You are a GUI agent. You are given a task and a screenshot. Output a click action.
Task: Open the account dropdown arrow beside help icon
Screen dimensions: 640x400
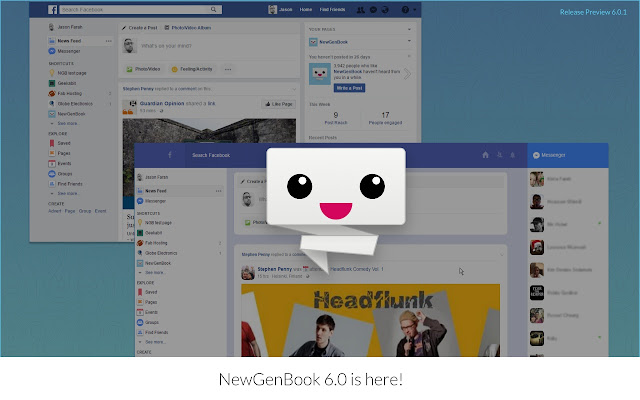click(415, 10)
